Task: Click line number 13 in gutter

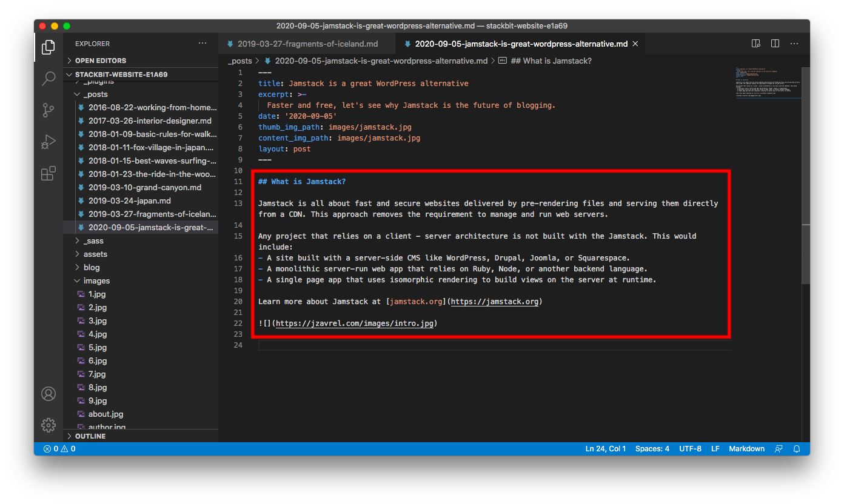Action: (238, 204)
